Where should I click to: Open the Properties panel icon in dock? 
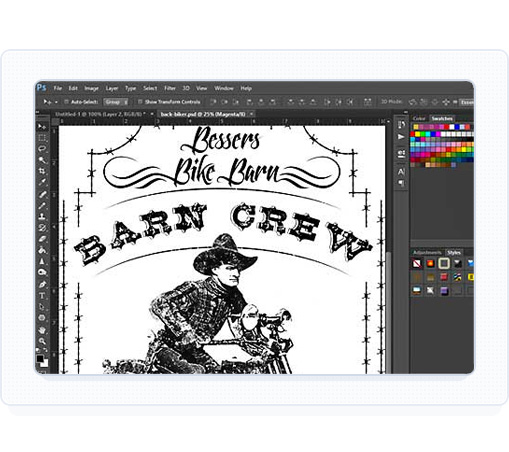pyautogui.click(x=401, y=154)
